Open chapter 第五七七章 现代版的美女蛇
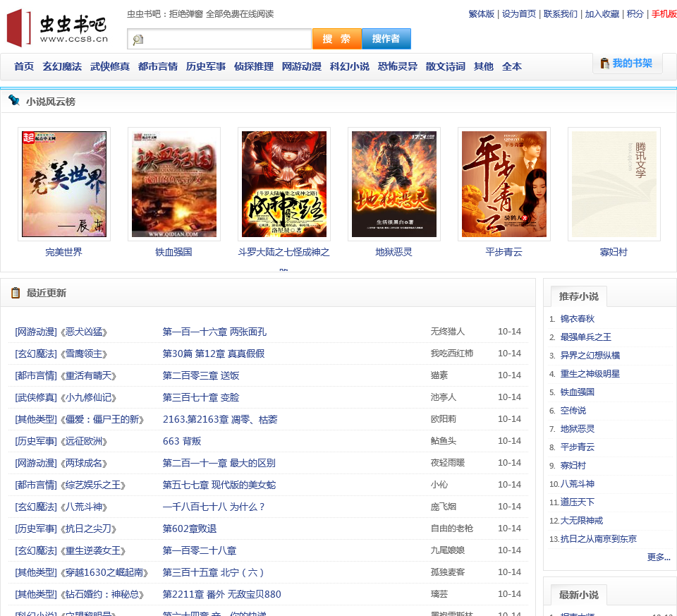 (x=219, y=485)
